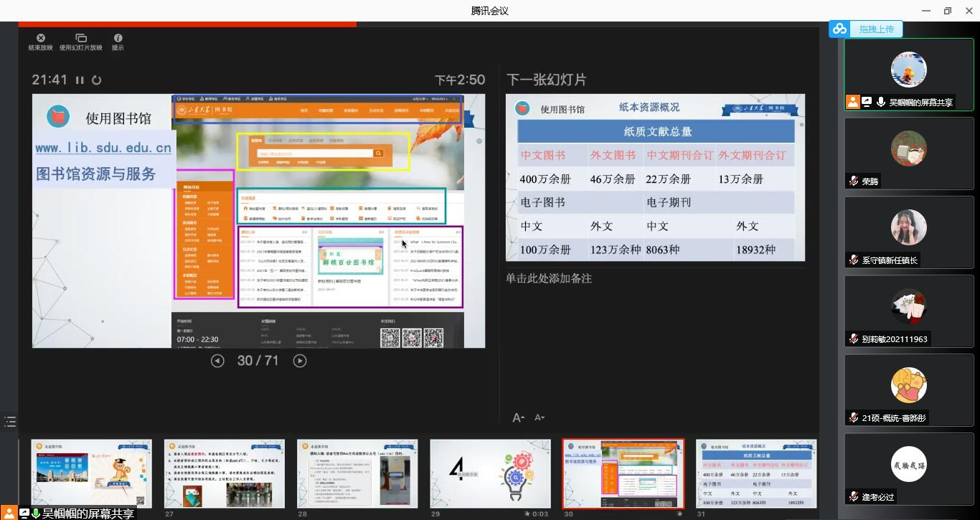Reset the presentation timer
The width and height of the screenshot is (980, 520).
point(96,80)
